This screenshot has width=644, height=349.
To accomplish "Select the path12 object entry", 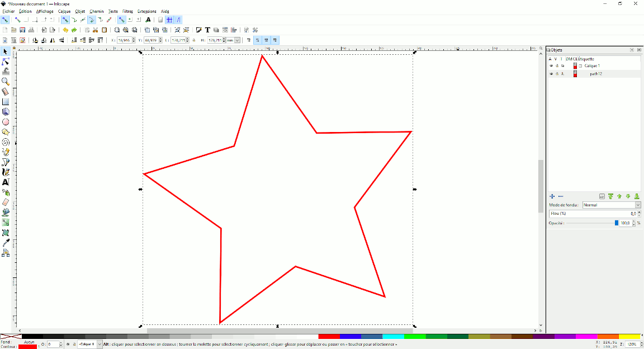I will 595,74.
